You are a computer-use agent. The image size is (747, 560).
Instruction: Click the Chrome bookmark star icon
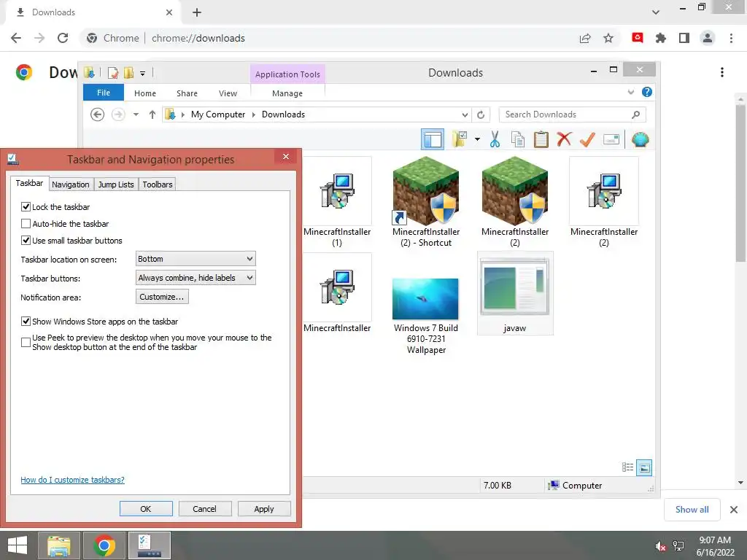pyautogui.click(x=608, y=38)
